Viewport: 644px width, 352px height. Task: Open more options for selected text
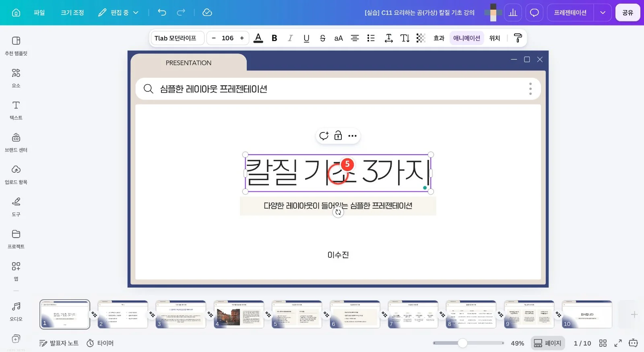coord(353,136)
